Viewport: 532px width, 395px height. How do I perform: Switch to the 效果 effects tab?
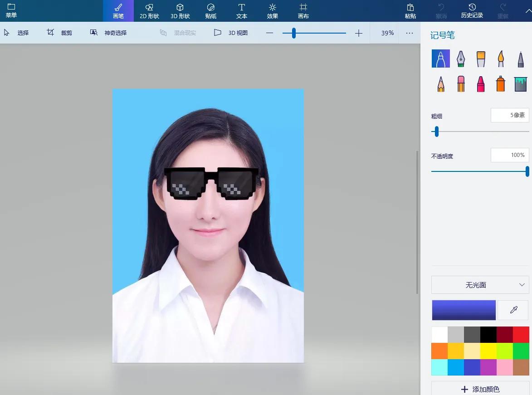point(272,11)
